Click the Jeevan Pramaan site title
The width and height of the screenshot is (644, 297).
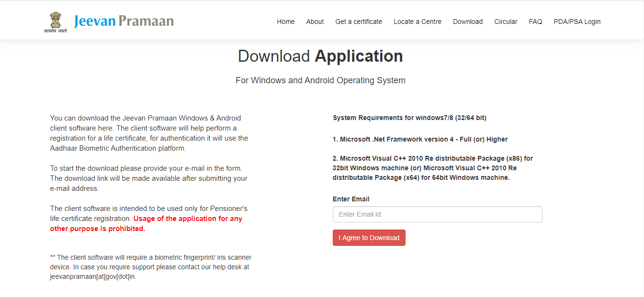[x=124, y=21]
